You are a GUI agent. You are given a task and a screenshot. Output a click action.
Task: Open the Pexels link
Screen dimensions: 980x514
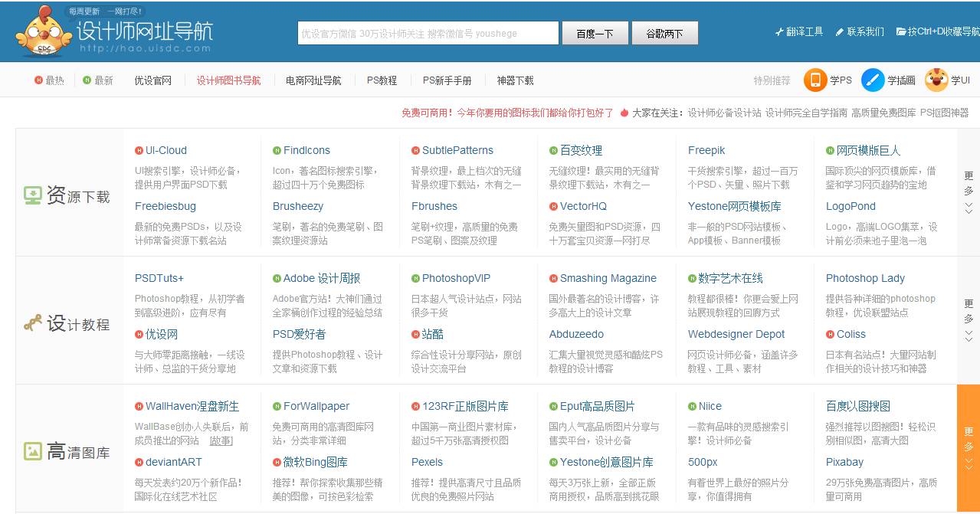click(427, 463)
